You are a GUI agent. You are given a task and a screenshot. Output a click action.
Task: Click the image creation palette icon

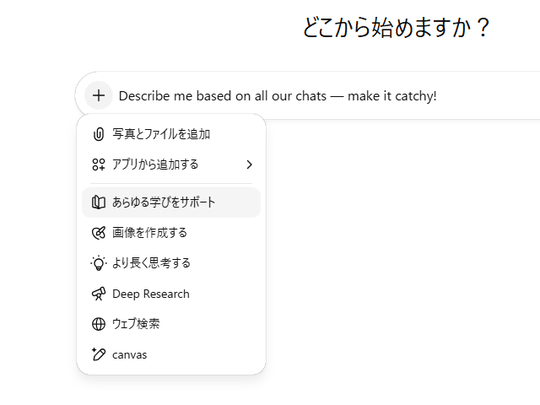(x=98, y=233)
